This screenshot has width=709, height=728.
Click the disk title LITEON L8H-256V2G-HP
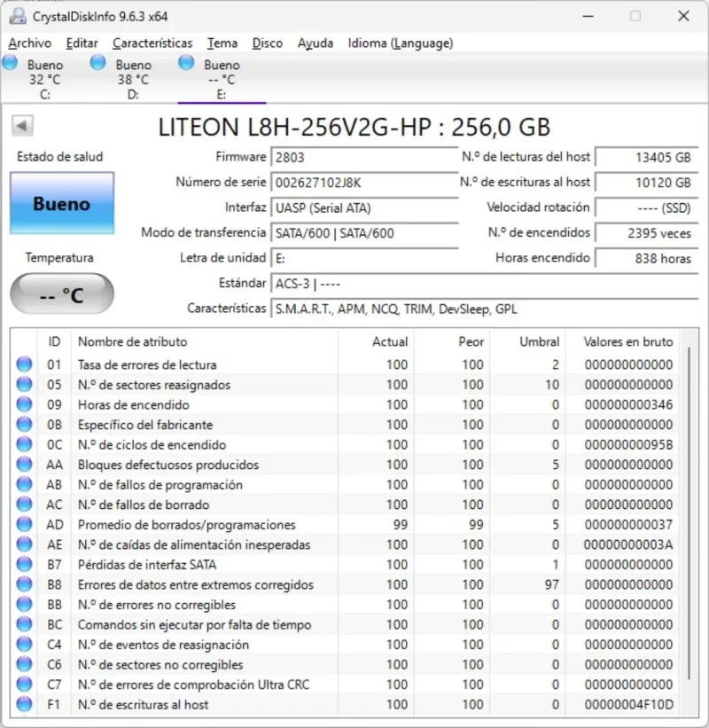pyautogui.click(x=354, y=127)
